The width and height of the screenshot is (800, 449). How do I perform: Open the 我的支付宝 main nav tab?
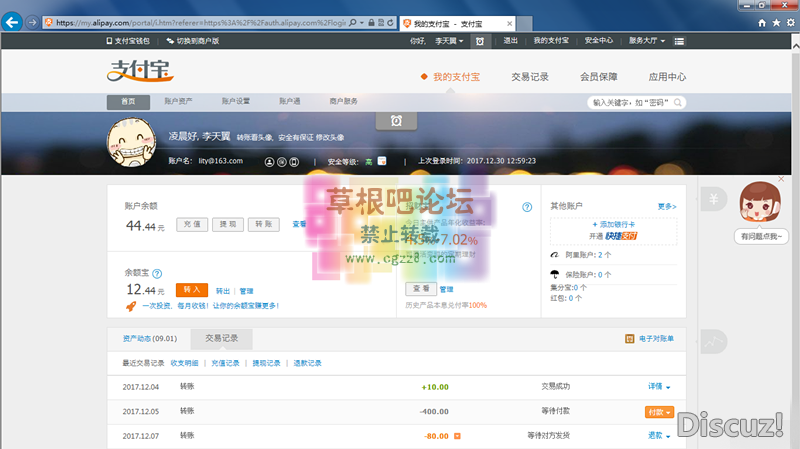click(x=456, y=77)
